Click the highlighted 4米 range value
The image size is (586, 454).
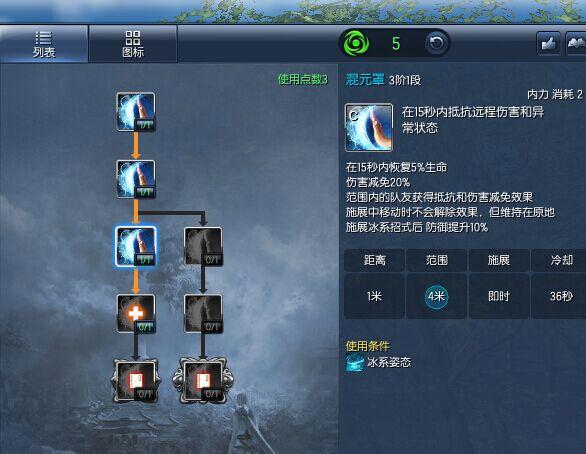[437, 296]
